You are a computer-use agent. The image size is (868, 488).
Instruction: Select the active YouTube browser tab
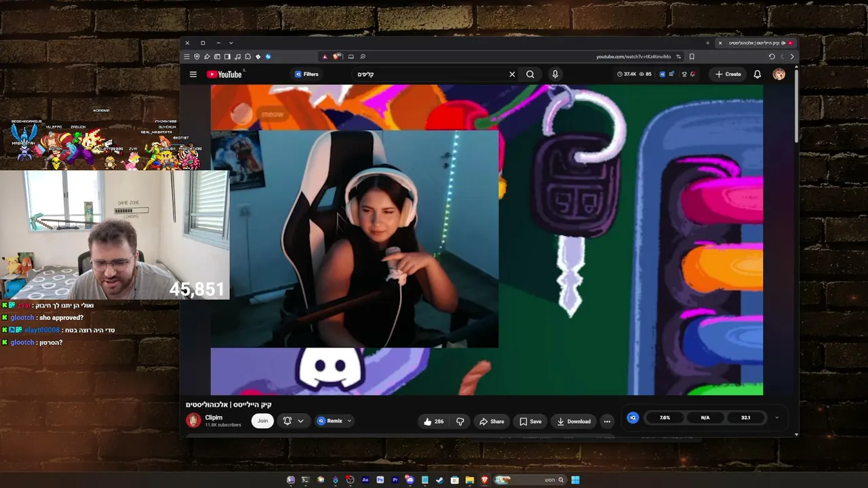click(755, 43)
